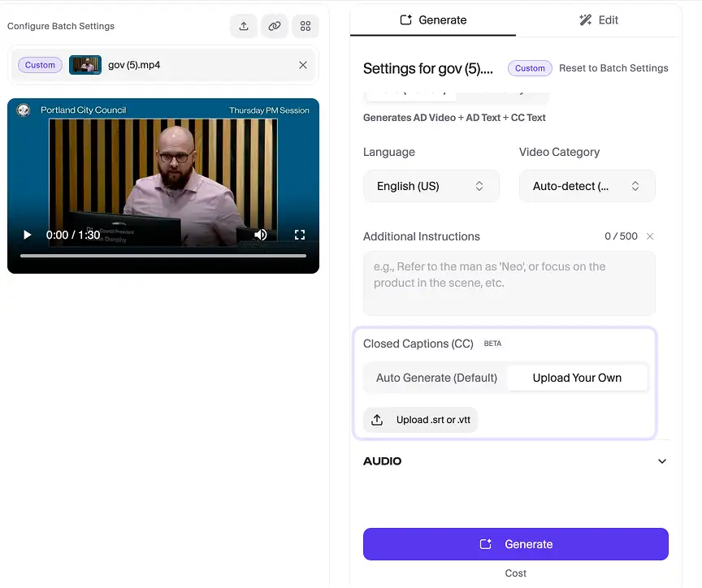This screenshot has width=702, height=588.
Task: Click the purple Generate button
Action: coord(516,544)
